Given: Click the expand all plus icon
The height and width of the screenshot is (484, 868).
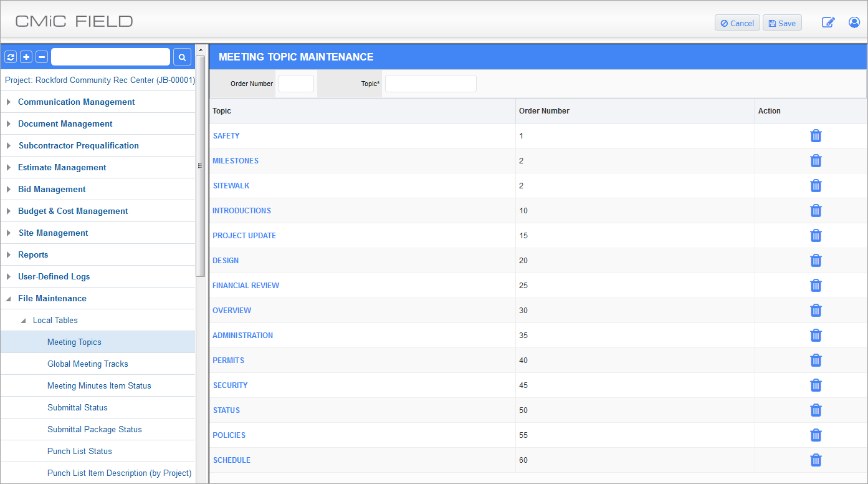Looking at the screenshot, I should [26, 57].
